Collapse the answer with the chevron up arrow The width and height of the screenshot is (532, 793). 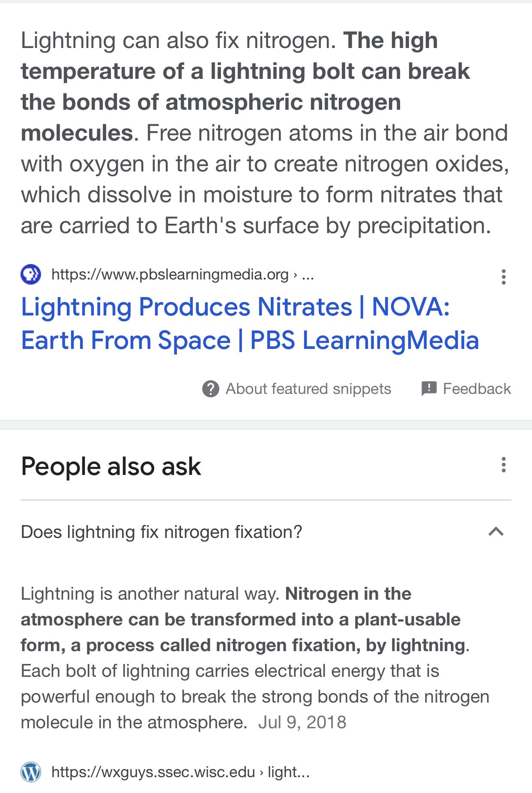tap(496, 532)
